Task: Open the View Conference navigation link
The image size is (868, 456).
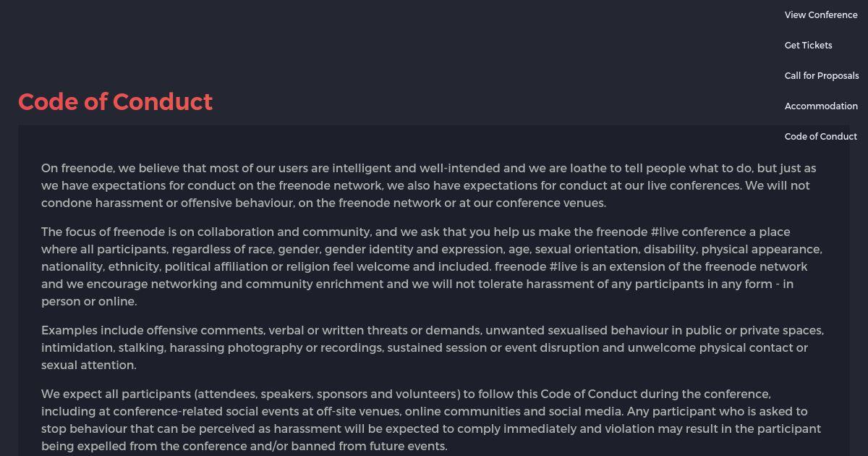Action: click(x=821, y=14)
